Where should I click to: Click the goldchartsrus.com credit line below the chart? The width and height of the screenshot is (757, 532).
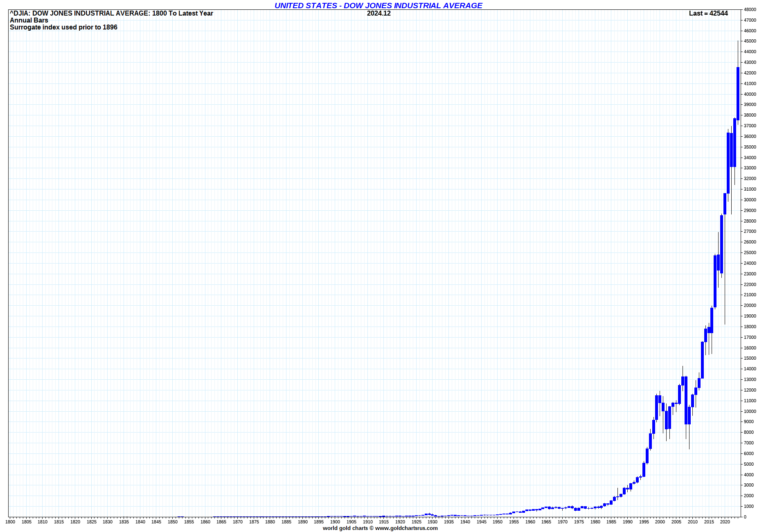coord(380,528)
